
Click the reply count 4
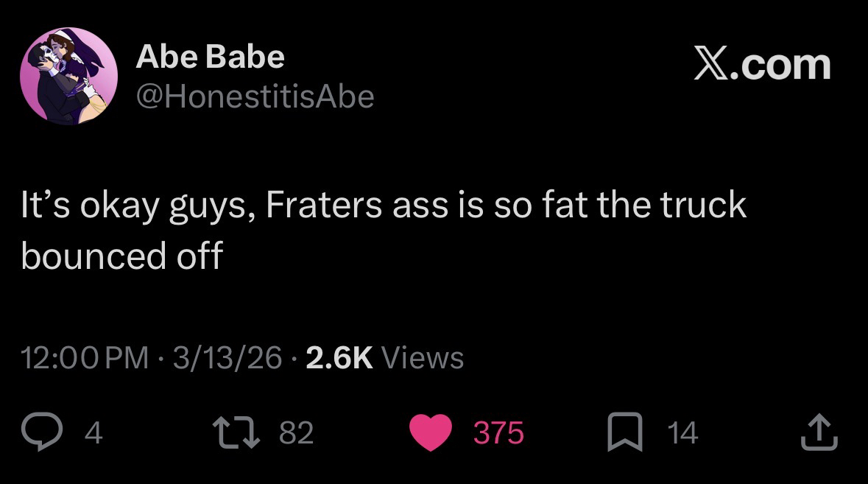93,433
